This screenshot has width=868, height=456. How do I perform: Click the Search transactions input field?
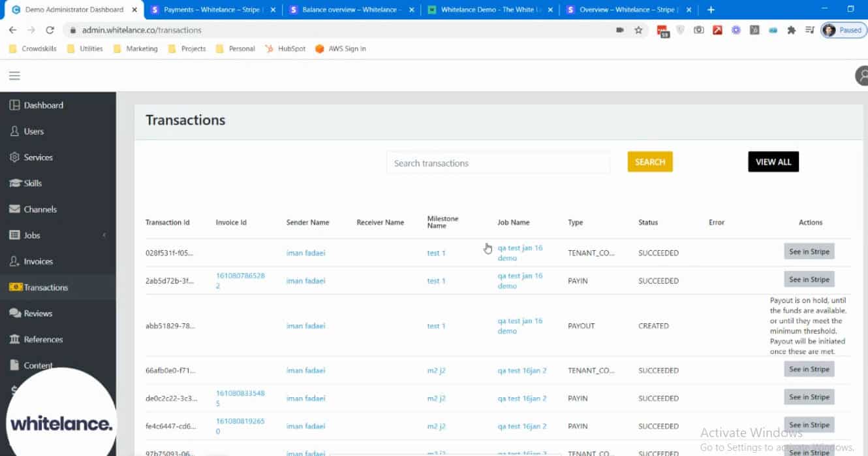(498, 163)
